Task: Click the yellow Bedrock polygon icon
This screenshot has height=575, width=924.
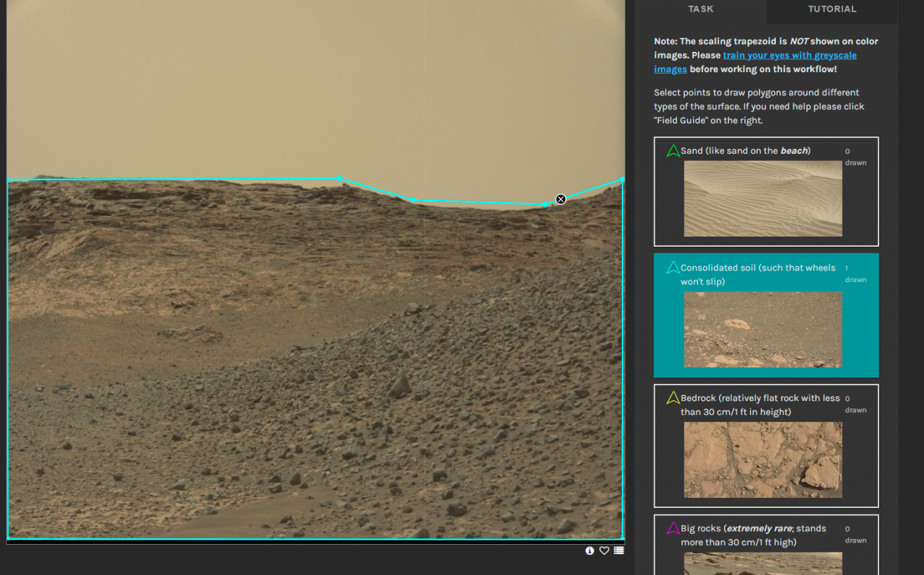Action: click(673, 398)
